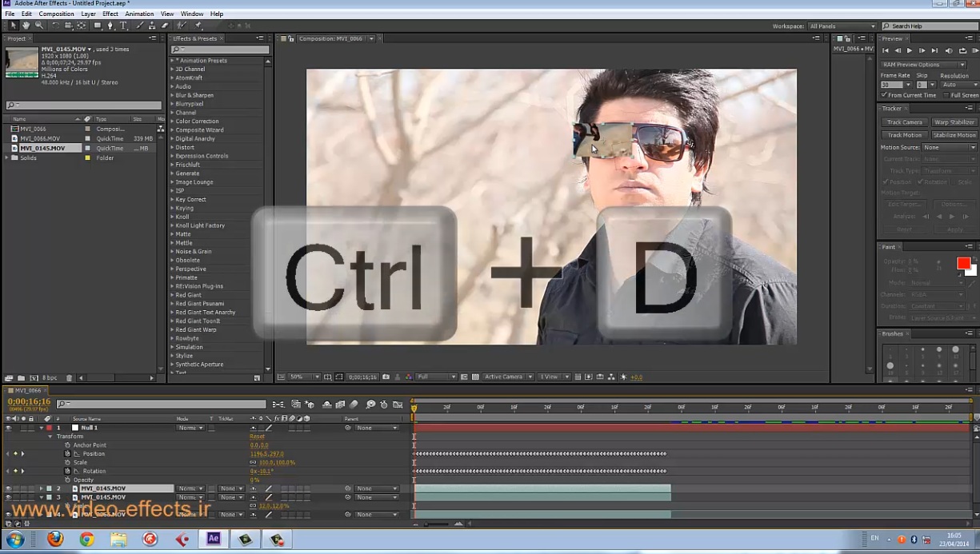Mute audio in the Preview panel
Image resolution: width=980 pixels, height=554 pixels.
[950, 50]
